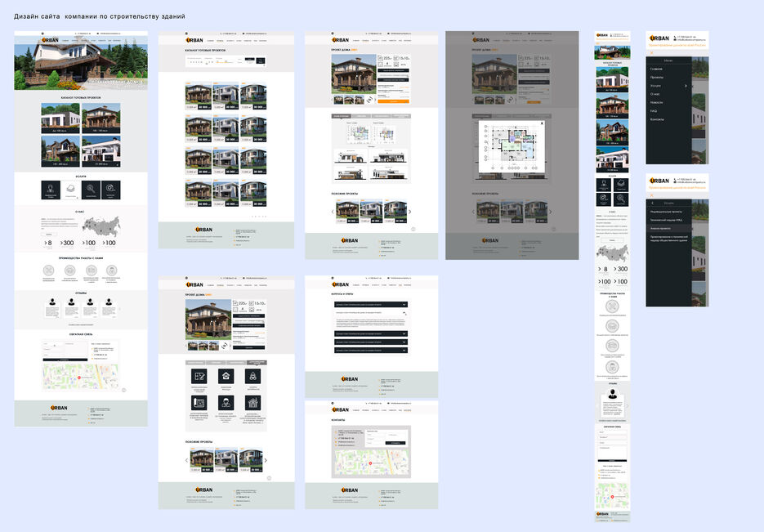Select FAQ in the mobile main menu
The height and width of the screenshot is (532, 764).
coord(654,110)
